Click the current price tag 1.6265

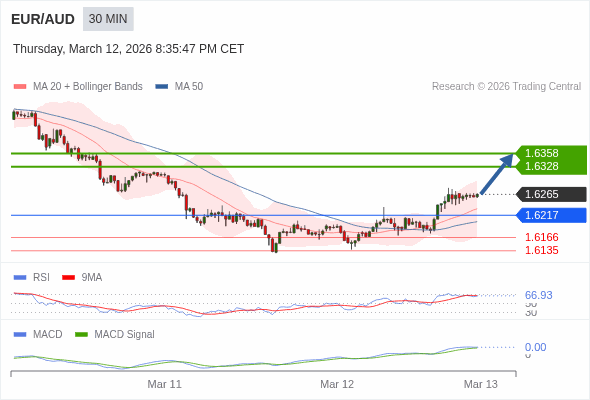click(x=552, y=194)
